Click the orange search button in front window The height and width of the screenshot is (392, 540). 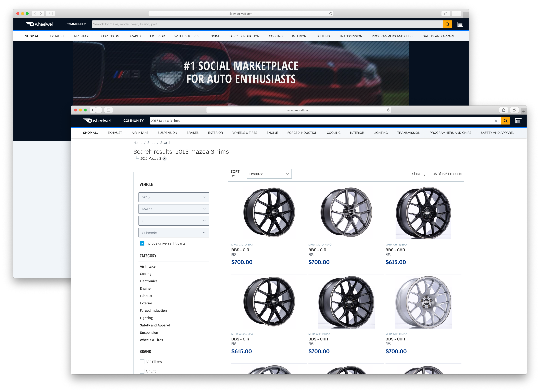505,121
